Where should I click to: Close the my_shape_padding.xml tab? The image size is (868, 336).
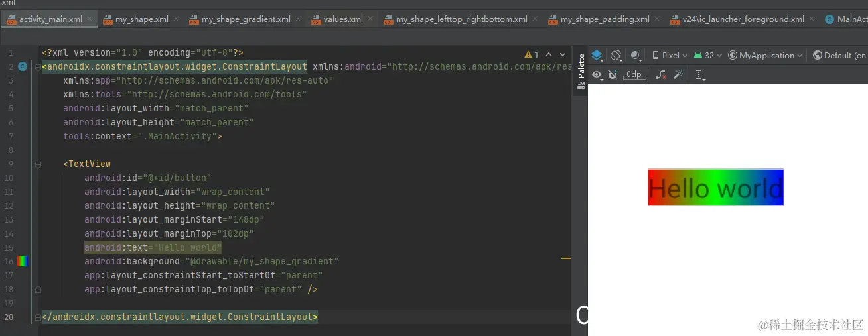tap(658, 19)
